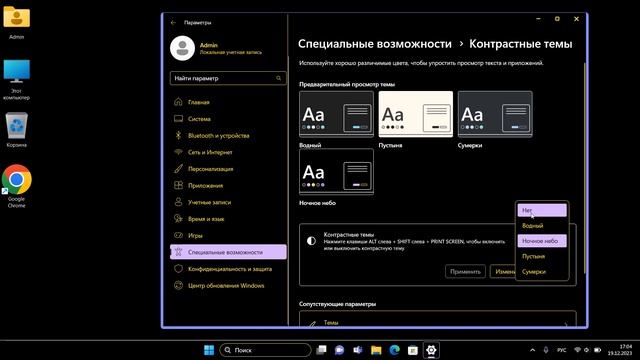
Task: Click the Персонализация brush icon
Action: [178, 169]
